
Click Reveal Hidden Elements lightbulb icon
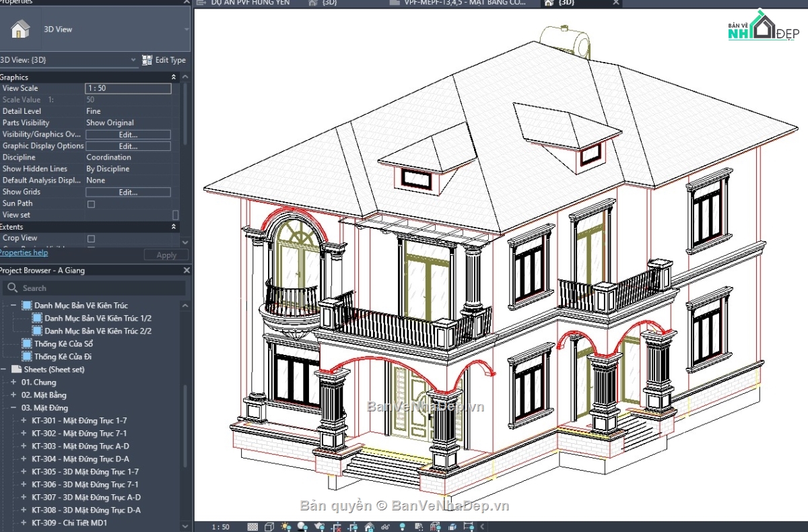coord(402,527)
